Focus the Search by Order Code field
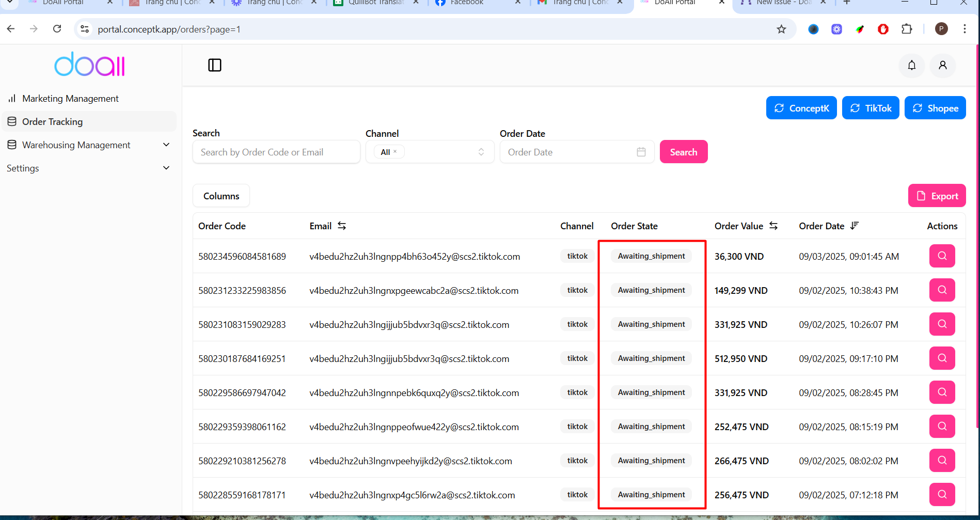 click(276, 152)
